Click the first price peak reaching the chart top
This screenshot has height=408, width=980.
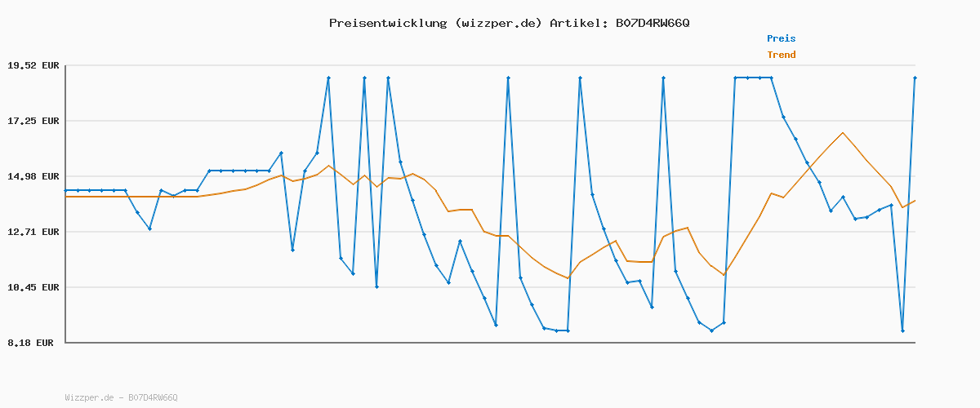(x=328, y=78)
